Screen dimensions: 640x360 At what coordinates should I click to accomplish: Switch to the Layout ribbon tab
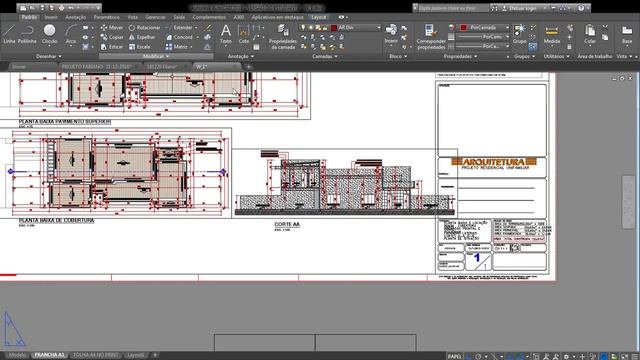click(319, 17)
